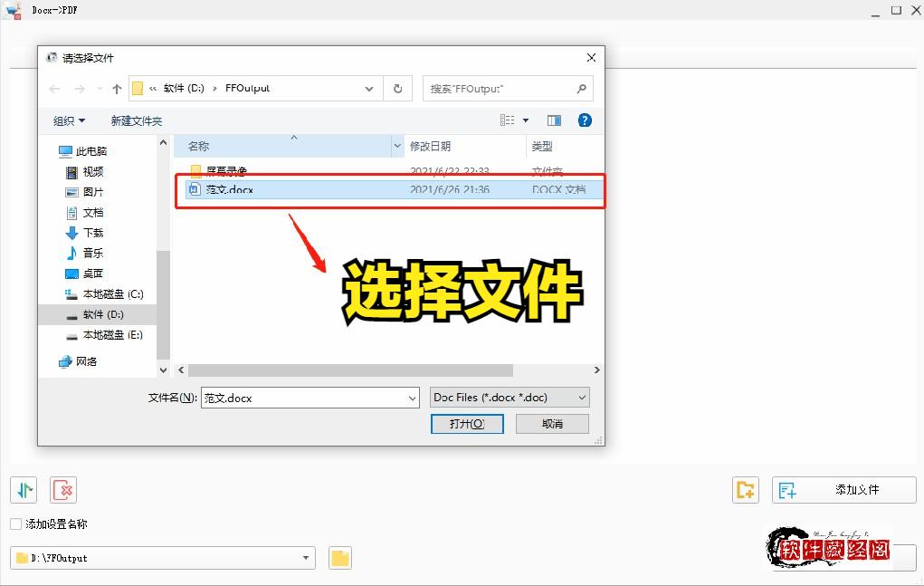This screenshot has height=586, width=924.
Task: Click the red remove-file icon
Action: coord(62,489)
